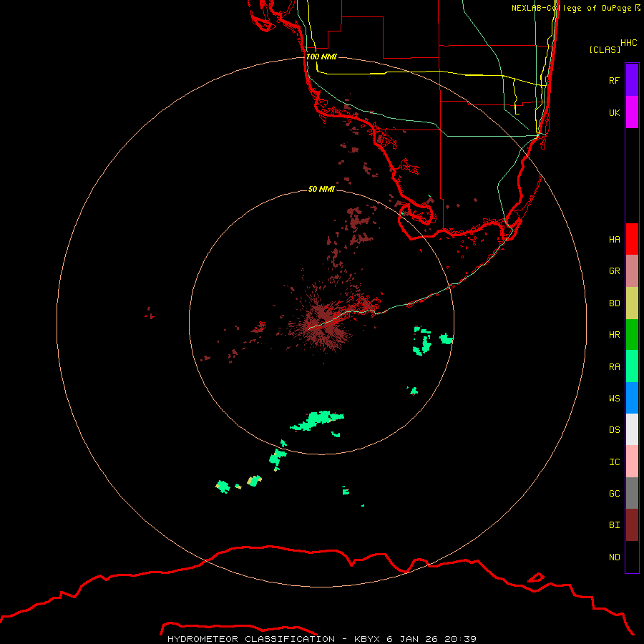644x644 pixels.
Task: Click the WS legend label
Action: coord(615,398)
